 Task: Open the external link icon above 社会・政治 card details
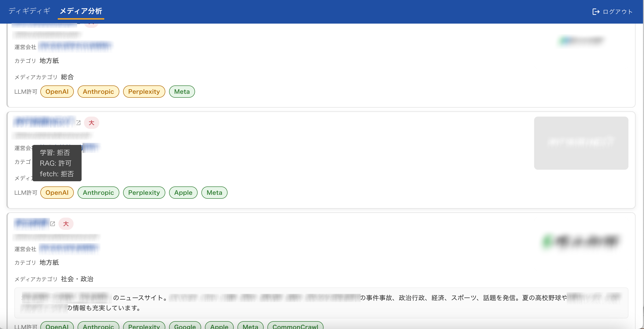(53, 224)
